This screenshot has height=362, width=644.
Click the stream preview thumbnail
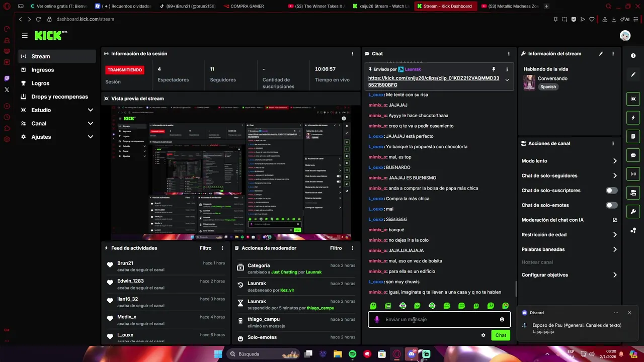(231, 173)
